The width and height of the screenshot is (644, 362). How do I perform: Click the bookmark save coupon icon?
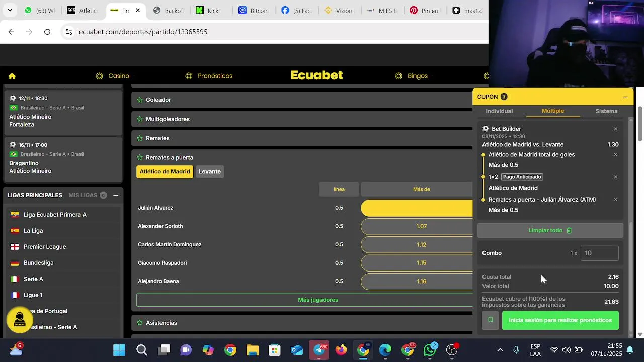(x=491, y=320)
